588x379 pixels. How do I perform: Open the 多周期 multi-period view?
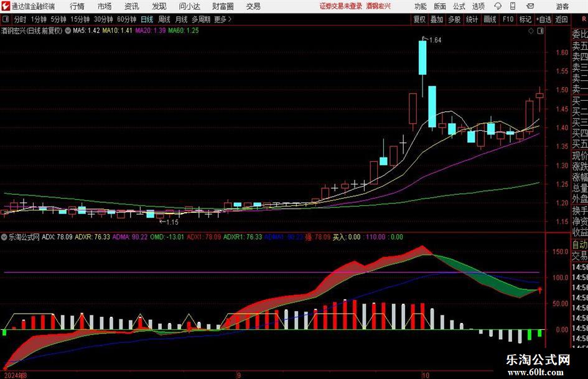(x=201, y=19)
